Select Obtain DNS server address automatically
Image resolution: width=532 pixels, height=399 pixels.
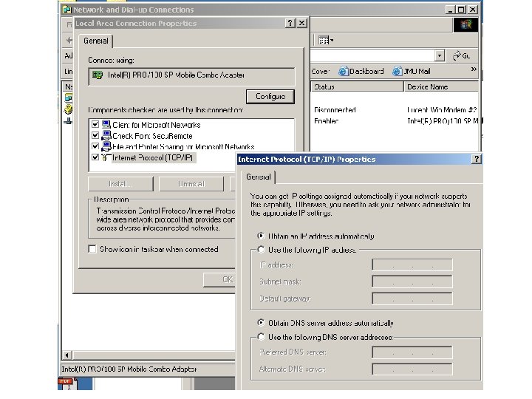coord(261,323)
